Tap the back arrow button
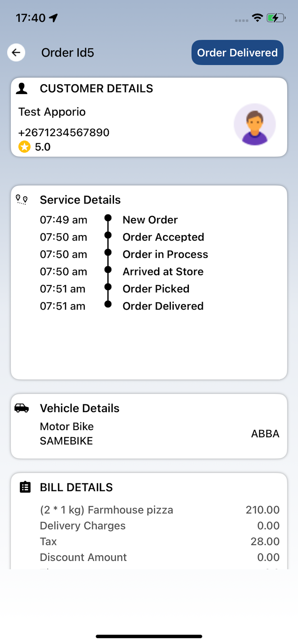The image size is (298, 644). [x=16, y=52]
